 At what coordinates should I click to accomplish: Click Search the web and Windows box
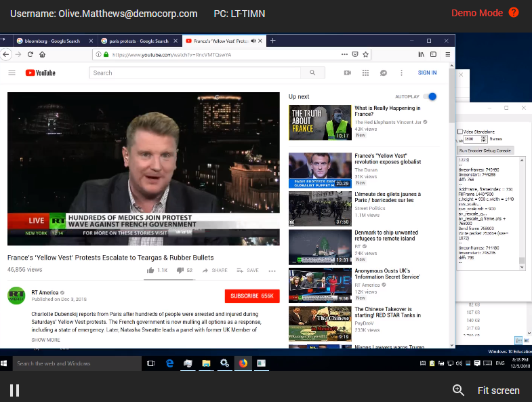(77, 363)
